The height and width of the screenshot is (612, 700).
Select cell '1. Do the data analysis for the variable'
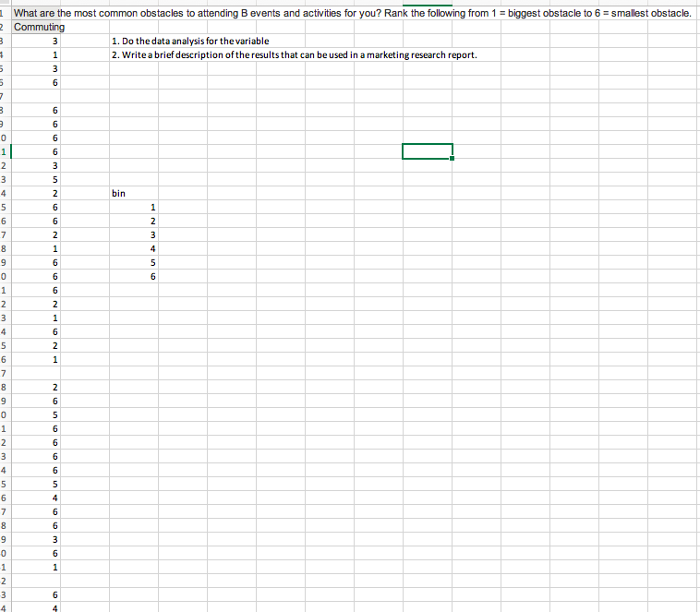(x=190, y=41)
